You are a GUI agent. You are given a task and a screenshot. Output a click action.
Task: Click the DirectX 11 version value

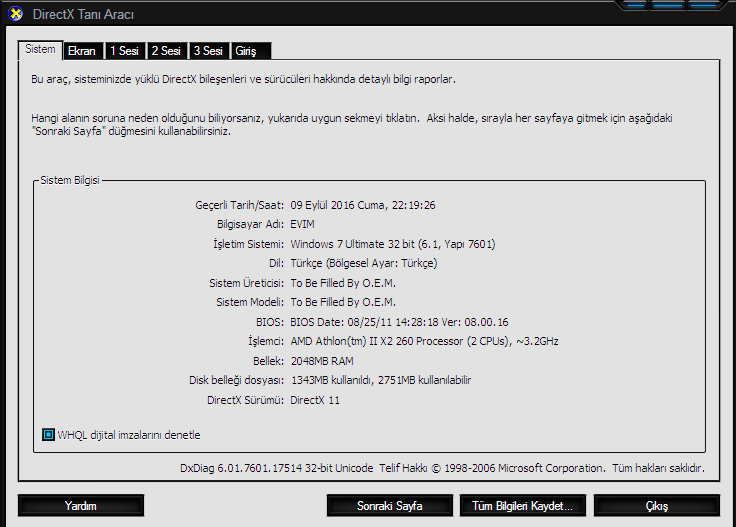315,400
